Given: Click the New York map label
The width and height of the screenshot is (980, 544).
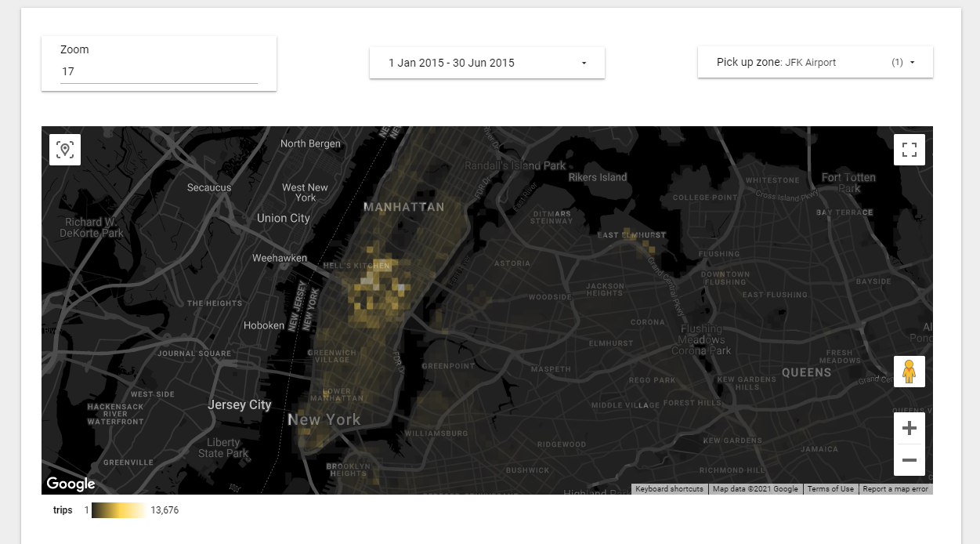Looking at the screenshot, I should (324, 419).
